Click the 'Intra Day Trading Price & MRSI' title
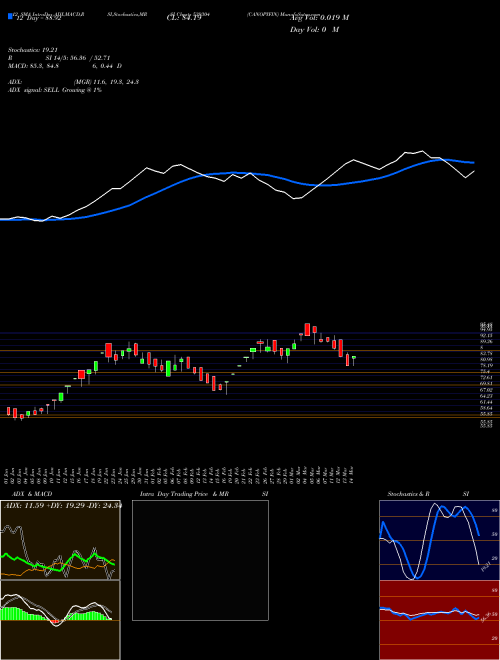500x660 pixels. tap(204, 494)
